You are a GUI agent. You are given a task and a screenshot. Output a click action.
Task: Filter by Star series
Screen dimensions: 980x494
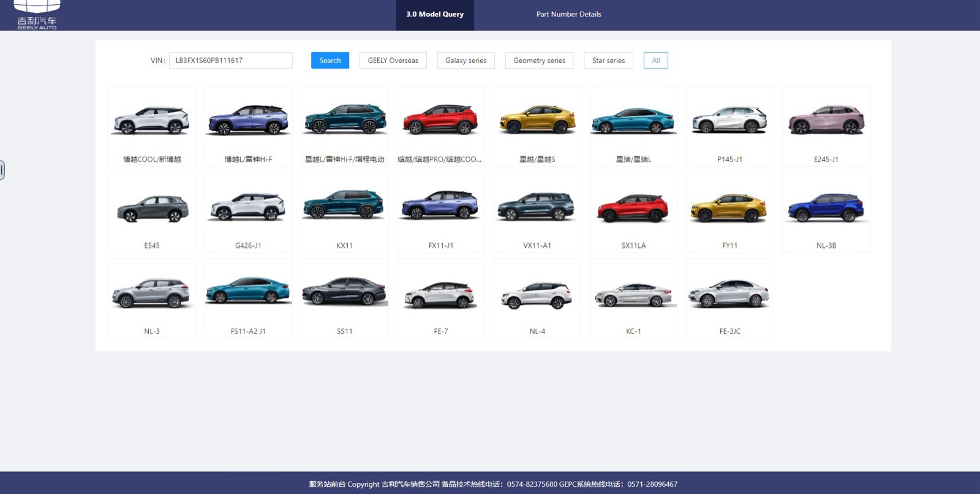[609, 61]
